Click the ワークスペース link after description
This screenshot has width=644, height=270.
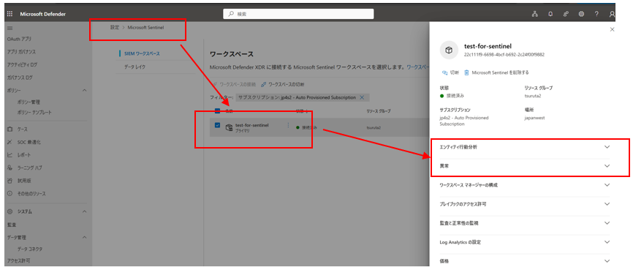[x=417, y=67]
